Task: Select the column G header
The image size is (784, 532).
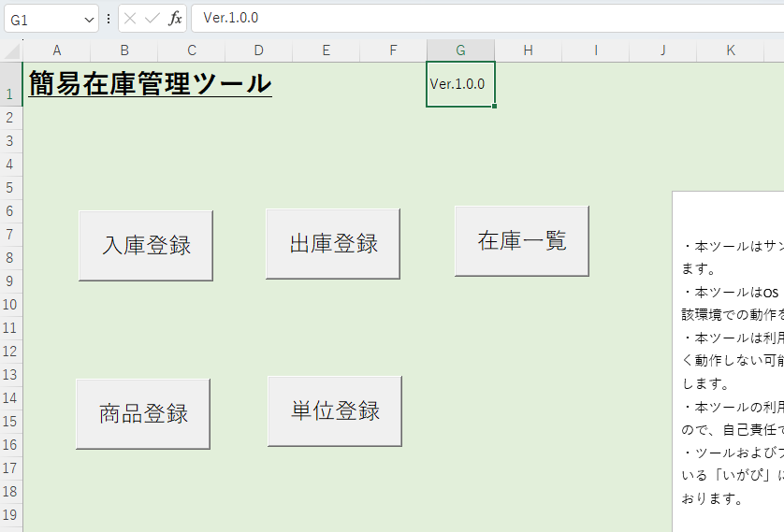Action: click(460, 50)
